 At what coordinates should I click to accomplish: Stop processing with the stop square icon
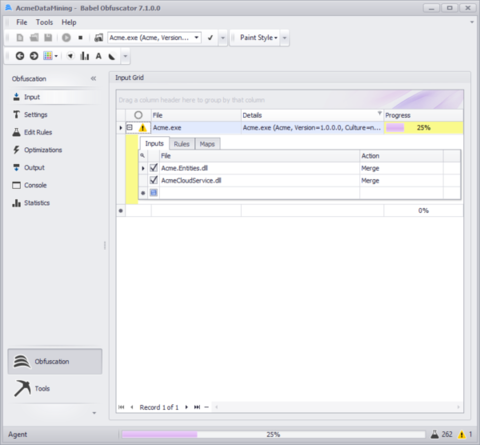pos(80,38)
